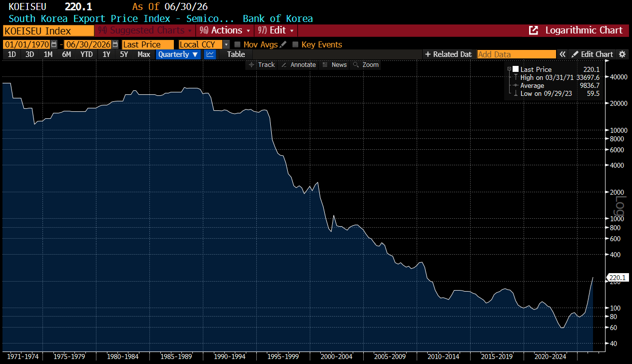Open chart settings gear icon

point(622,54)
